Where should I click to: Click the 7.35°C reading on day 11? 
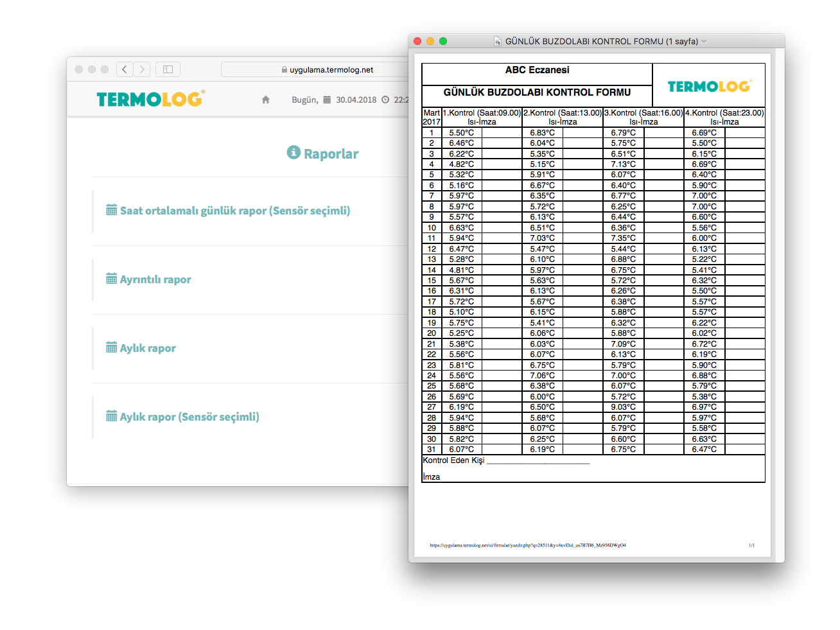pyautogui.click(x=624, y=238)
